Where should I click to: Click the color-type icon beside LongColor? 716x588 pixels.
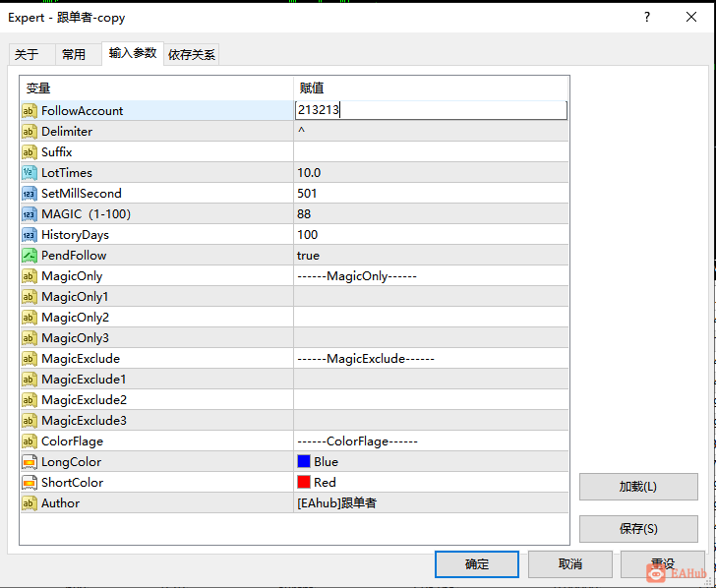[30, 462]
